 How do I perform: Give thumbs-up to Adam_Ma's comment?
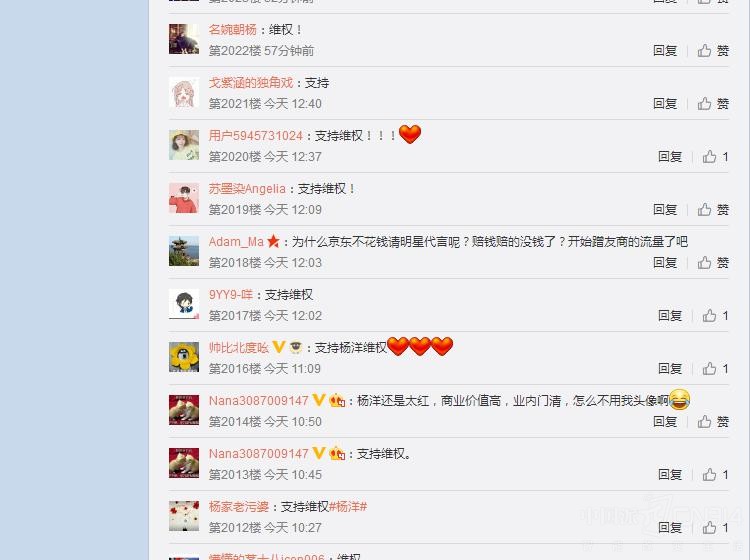click(x=713, y=263)
